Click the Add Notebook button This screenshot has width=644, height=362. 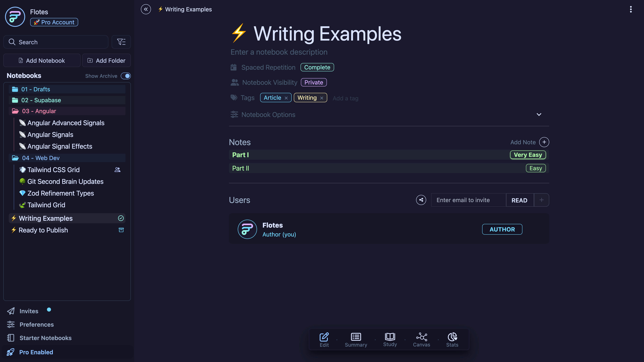[42, 61]
